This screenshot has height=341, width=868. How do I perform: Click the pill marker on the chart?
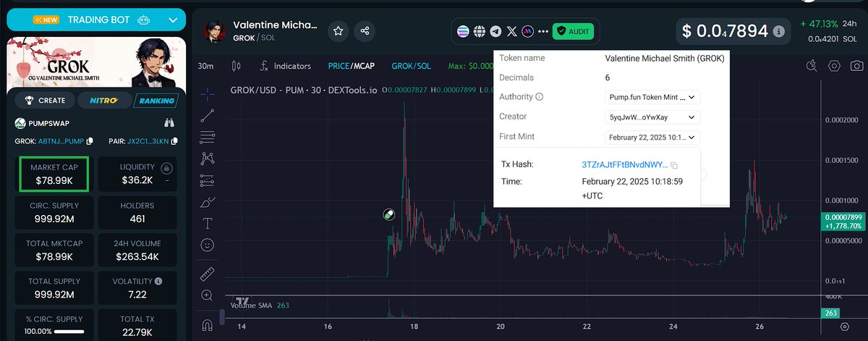point(388,214)
